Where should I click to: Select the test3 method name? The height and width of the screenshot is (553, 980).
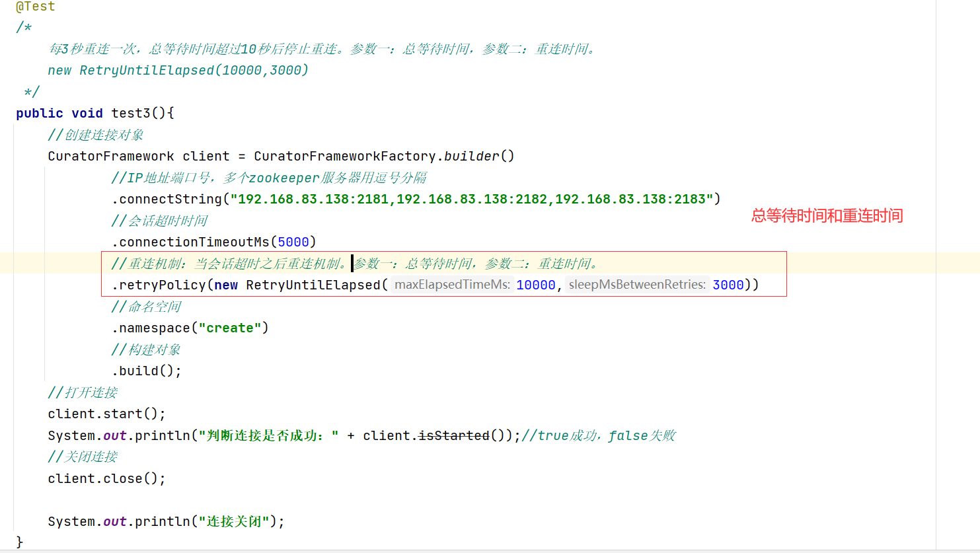pyautogui.click(x=131, y=113)
